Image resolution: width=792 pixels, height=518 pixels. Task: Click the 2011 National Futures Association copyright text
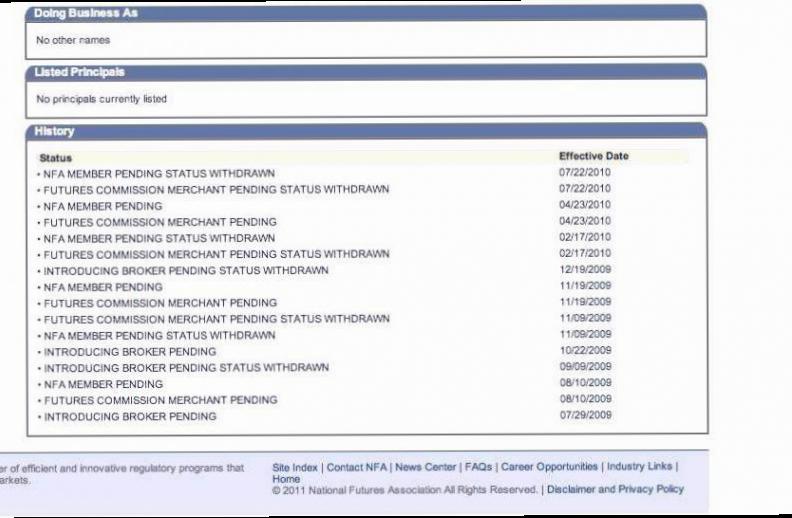click(405, 490)
